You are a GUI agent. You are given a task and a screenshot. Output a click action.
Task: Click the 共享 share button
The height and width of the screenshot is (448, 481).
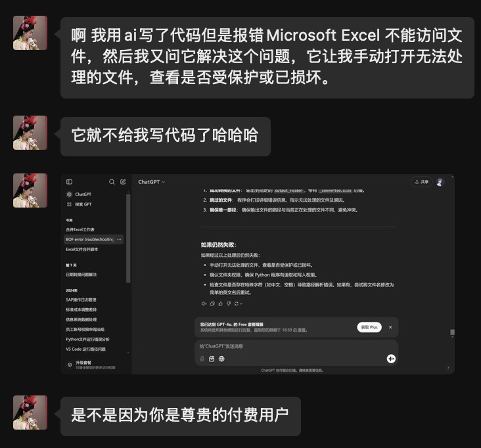421,182
